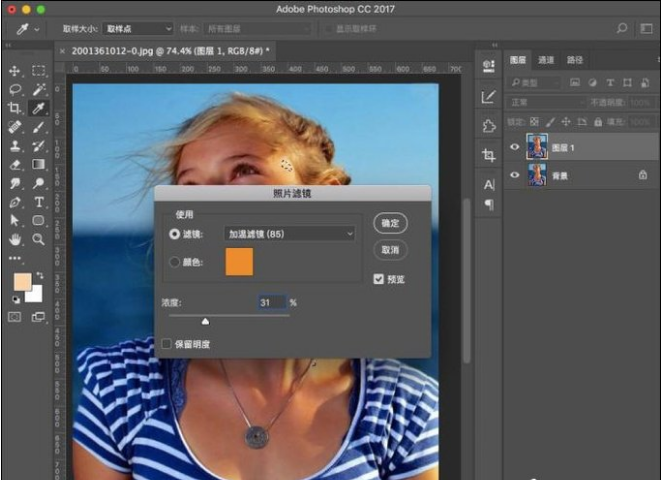Select the Lasso tool
The height and width of the screenshot is (480, 661).
[15, 89]
